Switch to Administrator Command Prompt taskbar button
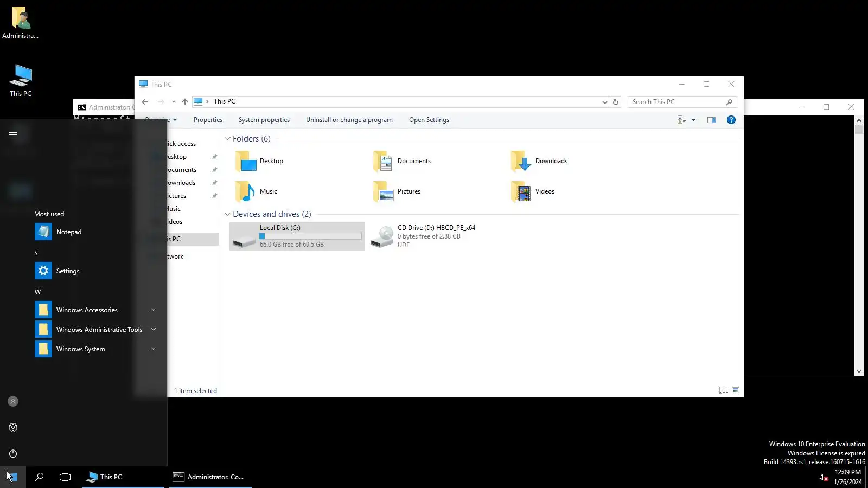This screenshot has width=868, height=488. [x=210, y=477]
